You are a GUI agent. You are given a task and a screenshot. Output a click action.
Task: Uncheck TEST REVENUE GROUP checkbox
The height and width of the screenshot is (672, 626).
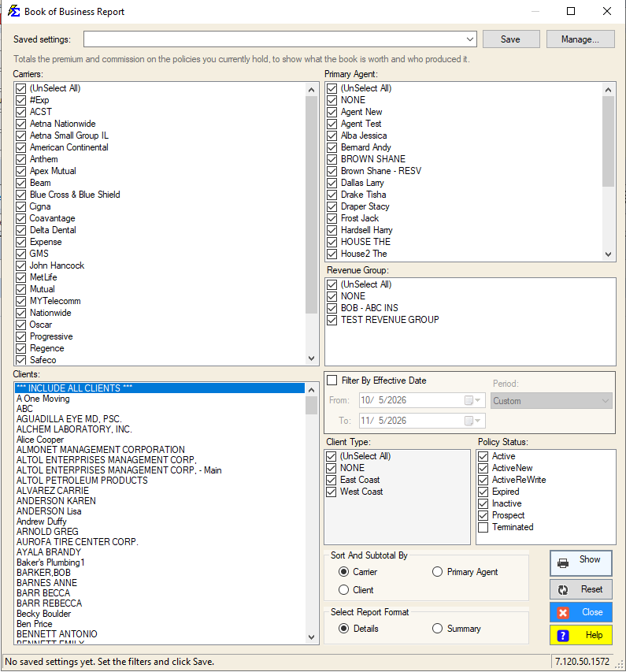coord(332,320)
